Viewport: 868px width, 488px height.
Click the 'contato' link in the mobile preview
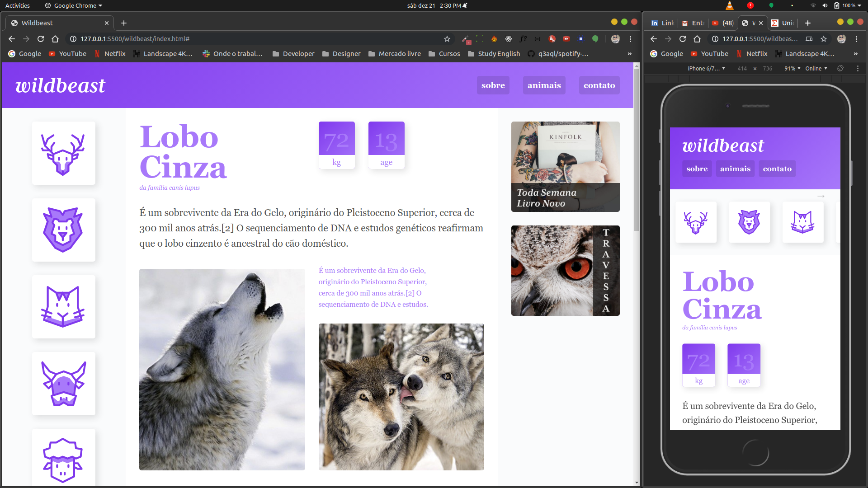click(777, 169)
